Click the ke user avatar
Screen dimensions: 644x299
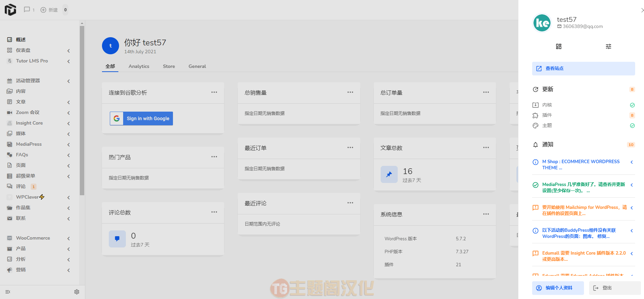[x=542, y=23]
